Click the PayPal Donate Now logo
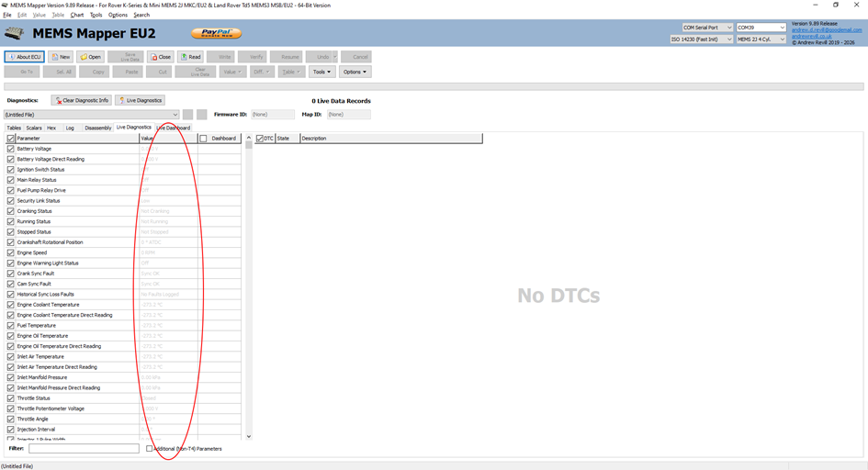The width and height of the screenshot is (868, 470). tap(216, 34)
